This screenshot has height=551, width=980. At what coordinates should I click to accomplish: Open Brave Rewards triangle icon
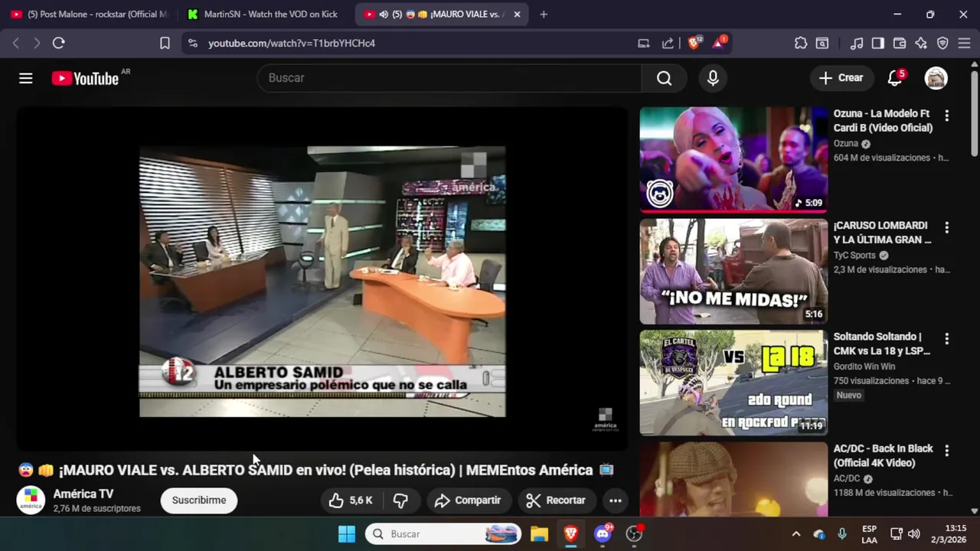[x=718, y=44]
